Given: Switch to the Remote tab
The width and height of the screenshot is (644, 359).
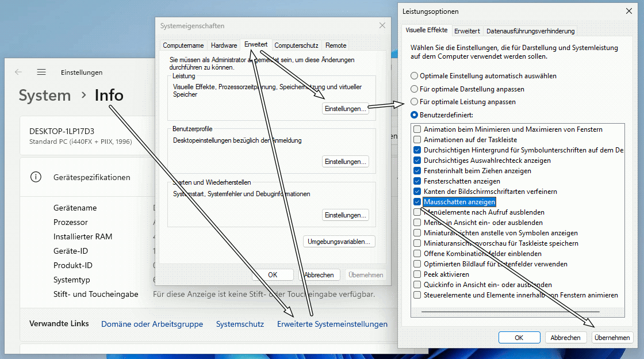Looking at the screenshot, I should coord(336,45).
